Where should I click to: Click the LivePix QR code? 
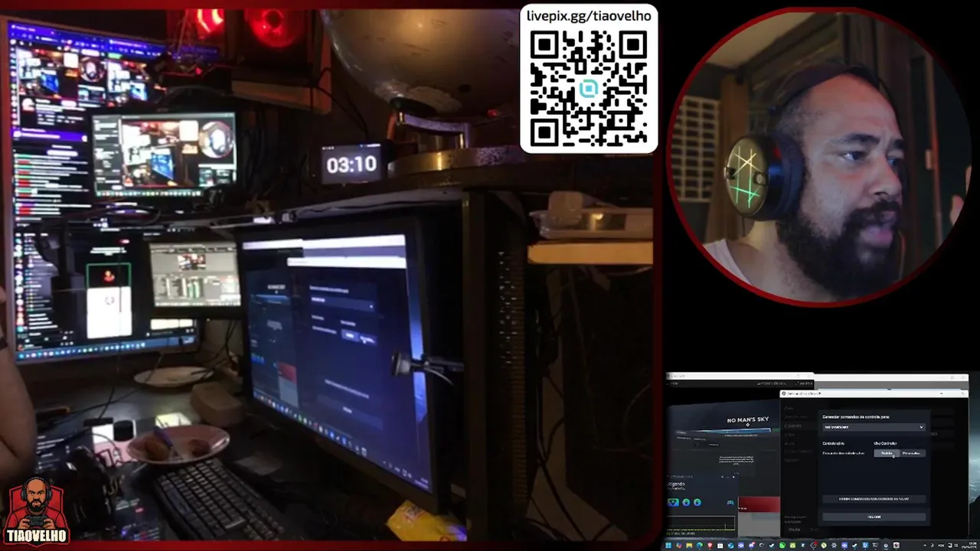click(x=589, y=89)
